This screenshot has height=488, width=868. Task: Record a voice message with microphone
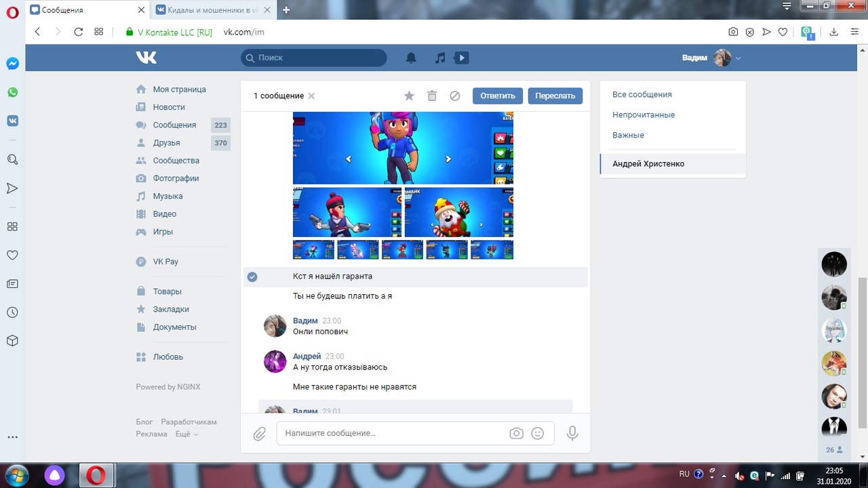572,433
